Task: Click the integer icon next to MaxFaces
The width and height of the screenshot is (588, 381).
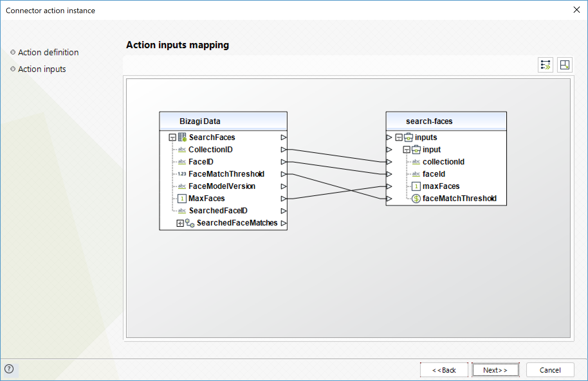Action: tap(182, 199)
